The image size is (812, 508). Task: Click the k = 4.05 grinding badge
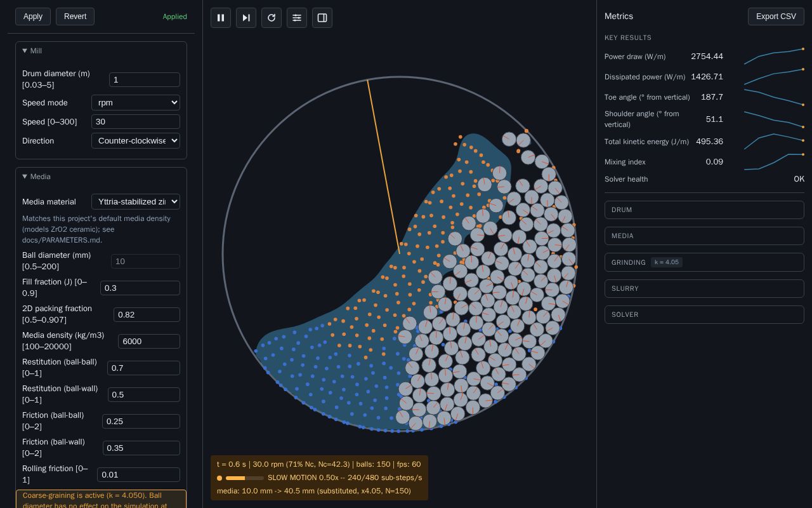pyautogui.click(x=667, y=262)
